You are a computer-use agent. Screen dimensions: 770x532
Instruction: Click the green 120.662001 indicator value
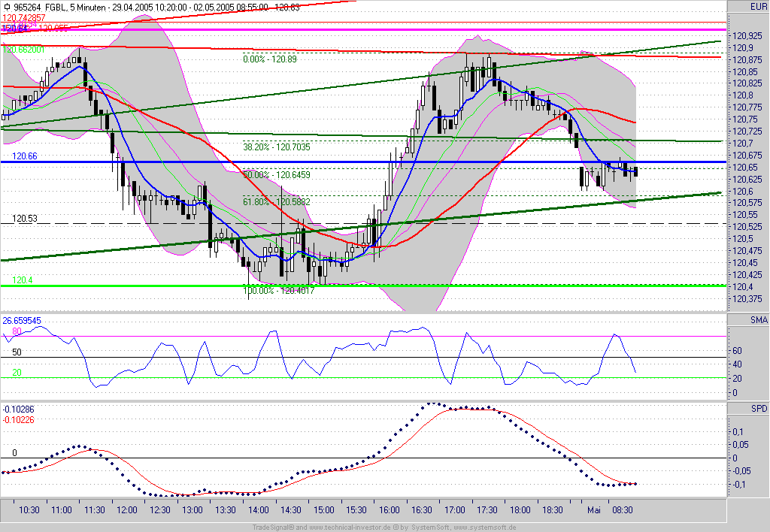(23, 50)
